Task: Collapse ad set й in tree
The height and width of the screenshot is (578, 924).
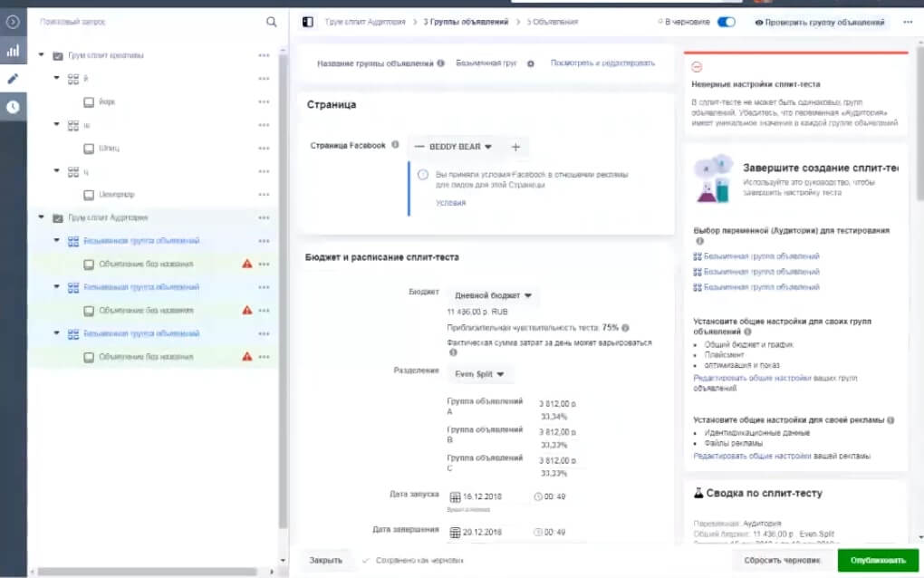Action: [56, 78]
